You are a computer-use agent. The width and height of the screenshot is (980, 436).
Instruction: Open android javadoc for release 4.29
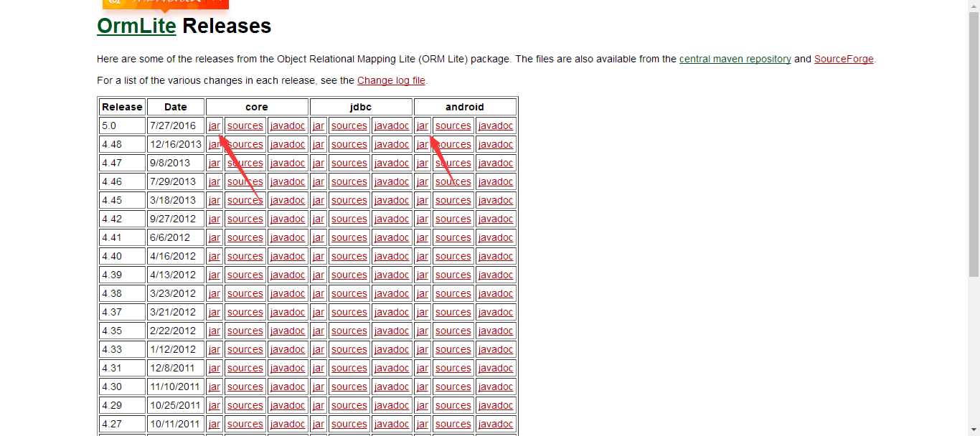pyautogui.click(x=496, y=405)
